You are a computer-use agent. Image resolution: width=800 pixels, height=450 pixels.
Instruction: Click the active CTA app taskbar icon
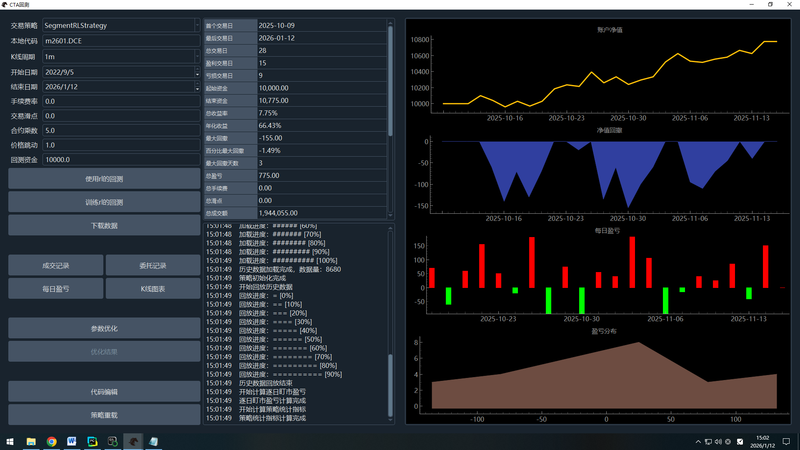click(133, 441)
